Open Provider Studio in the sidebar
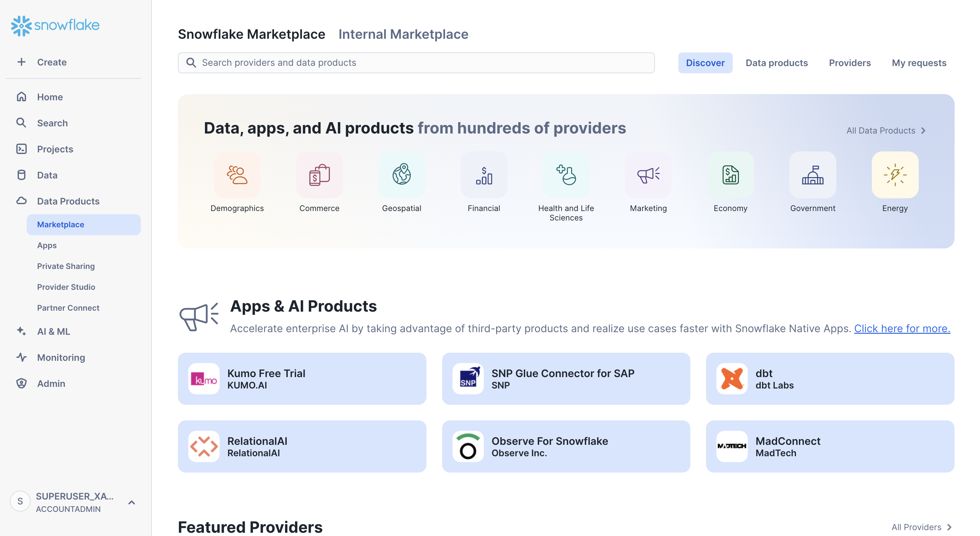Screen dimensions: 980x536 (66, 287)
